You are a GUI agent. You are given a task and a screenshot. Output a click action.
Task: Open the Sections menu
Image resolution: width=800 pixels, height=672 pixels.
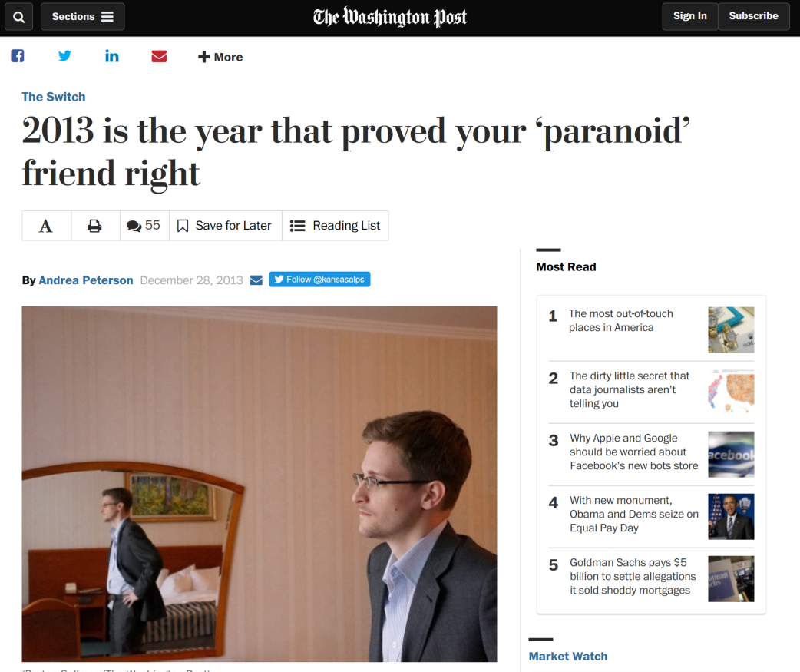83,17
